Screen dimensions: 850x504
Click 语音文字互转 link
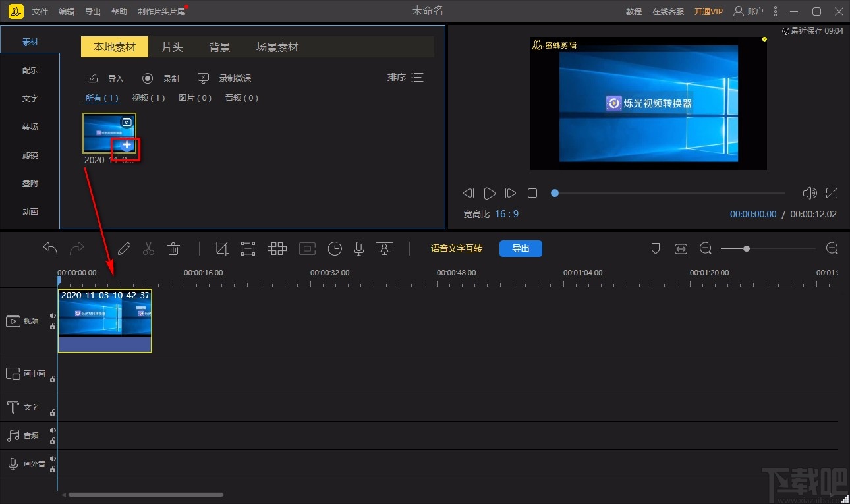(456, 248)
